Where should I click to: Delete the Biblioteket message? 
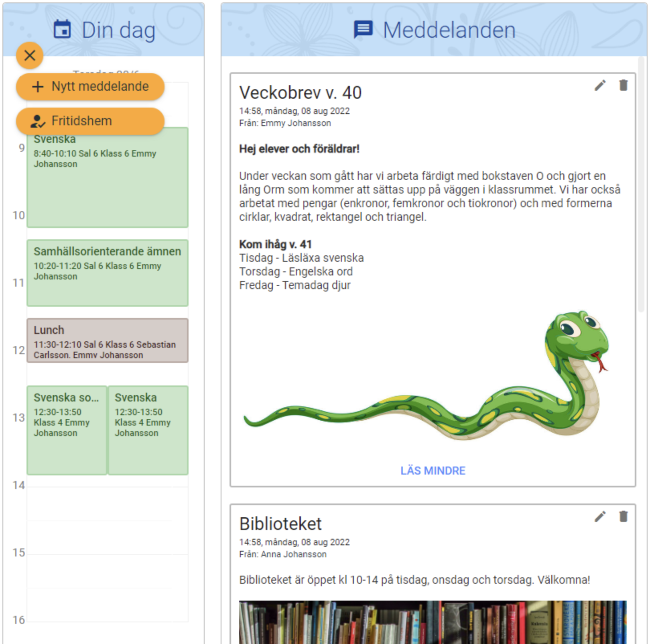point(623,517)
